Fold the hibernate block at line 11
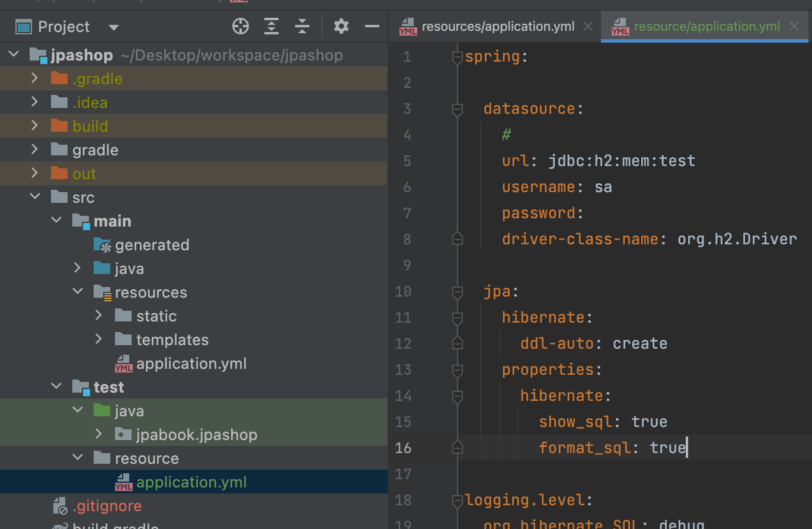The width and height of the screenshot is (812, 529). pyautogui.click(x=457, y=318)
